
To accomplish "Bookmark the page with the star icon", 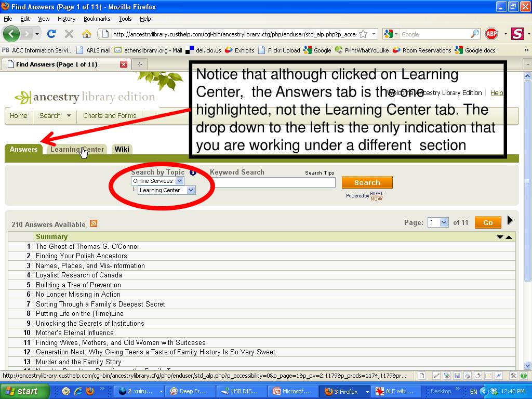I will click(363, 34).
